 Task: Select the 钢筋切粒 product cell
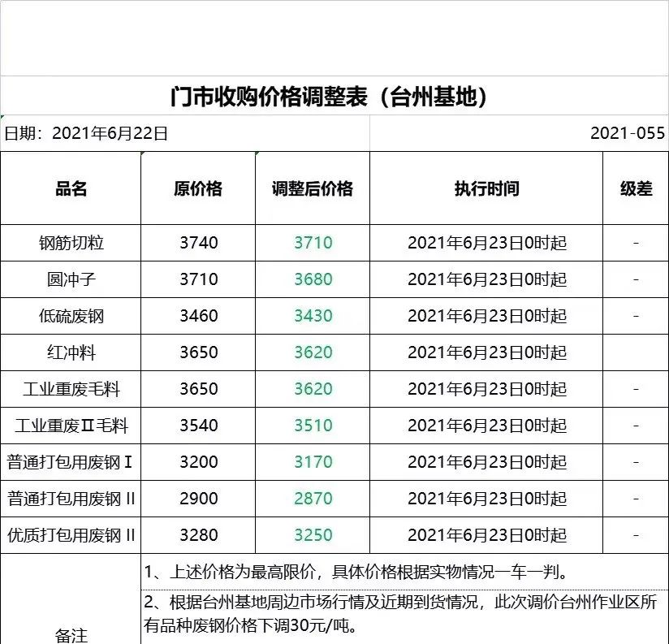[x=71, y=243]
